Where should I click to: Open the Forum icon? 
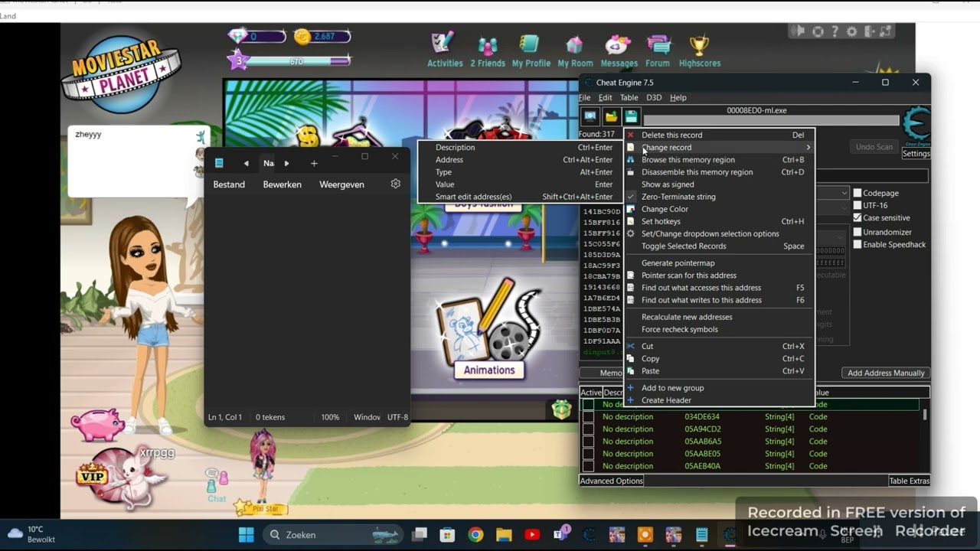[658, 51]
